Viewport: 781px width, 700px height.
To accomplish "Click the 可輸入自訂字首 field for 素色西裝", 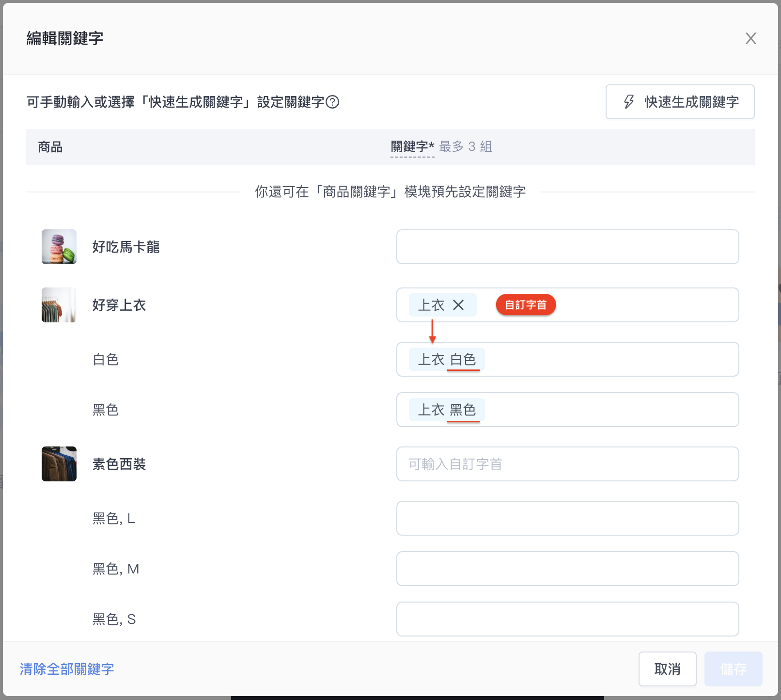I will (x=567, y=464).
